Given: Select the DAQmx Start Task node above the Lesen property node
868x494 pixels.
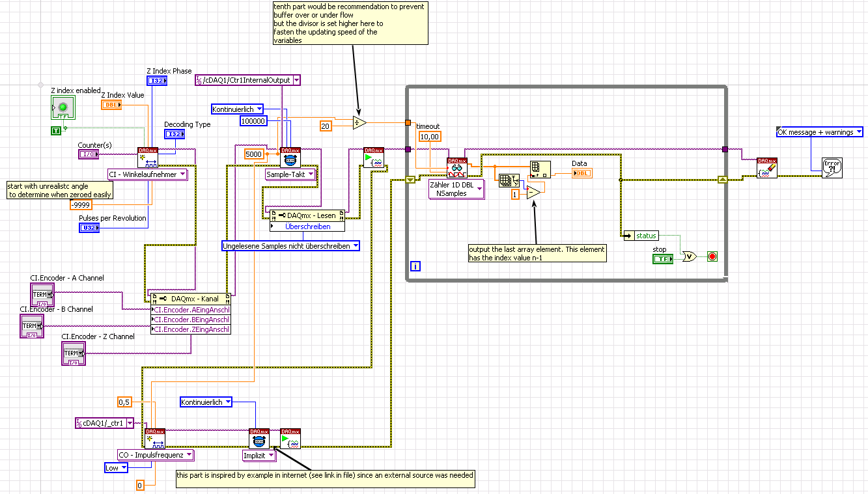Looking at the screenshot, I should click(374, 158).
